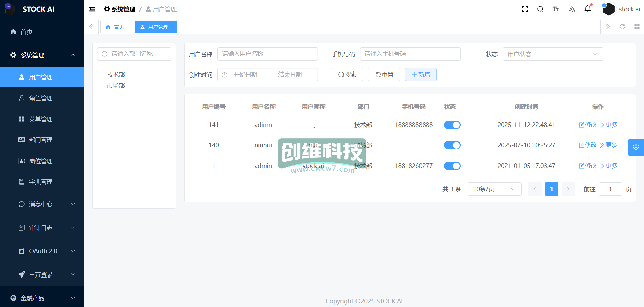The image size is (644, 307).
Task: Click the font size icon in the header
Action: (x=556, y=9)
